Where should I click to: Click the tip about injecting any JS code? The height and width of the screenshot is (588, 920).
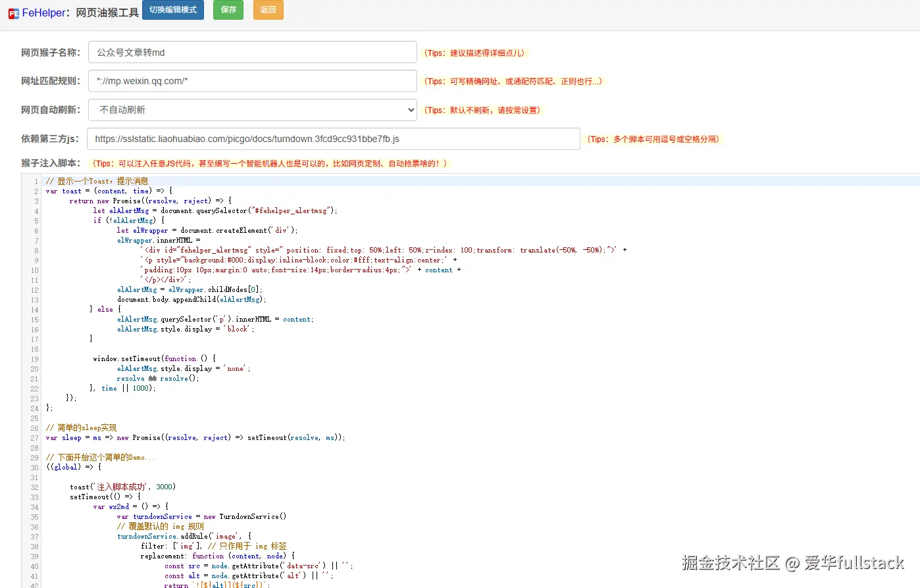(269, 164)
